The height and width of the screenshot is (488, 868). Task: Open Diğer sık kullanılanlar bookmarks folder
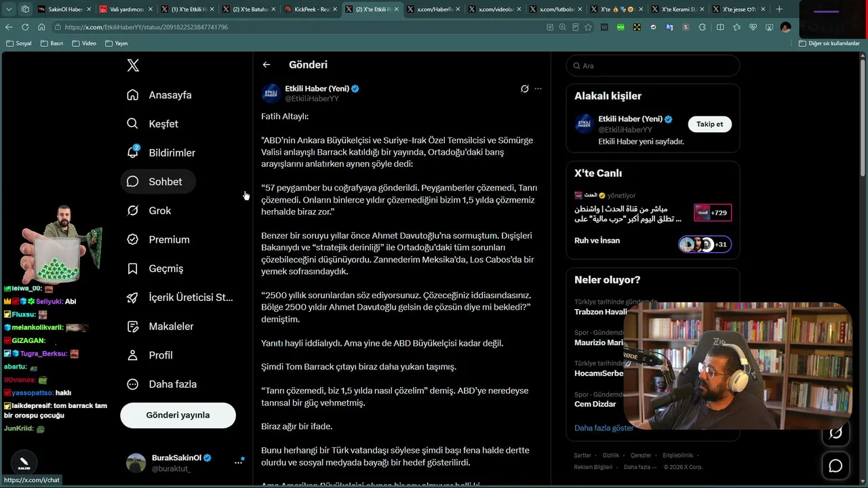(x=829, y=43)
